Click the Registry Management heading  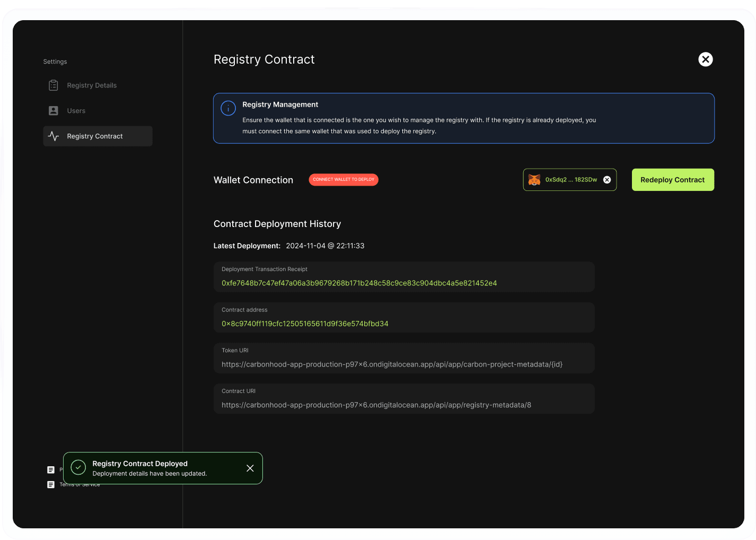[280, 104]
